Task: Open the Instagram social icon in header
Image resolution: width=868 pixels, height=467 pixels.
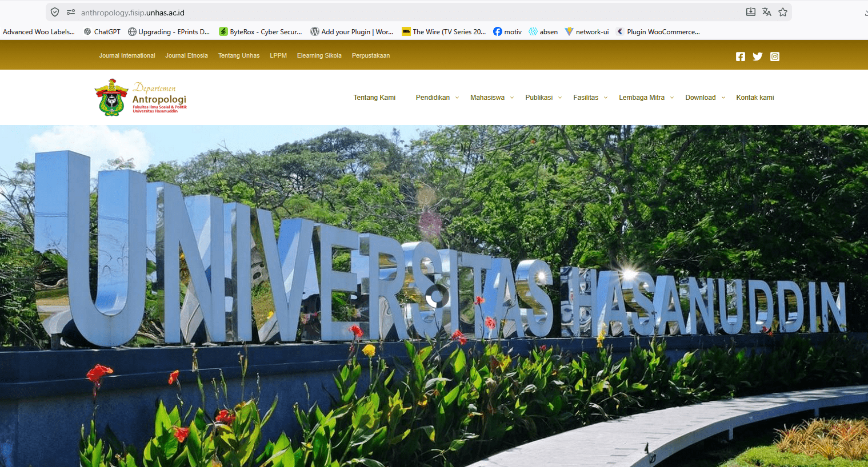Action: [x=774, y=57]
